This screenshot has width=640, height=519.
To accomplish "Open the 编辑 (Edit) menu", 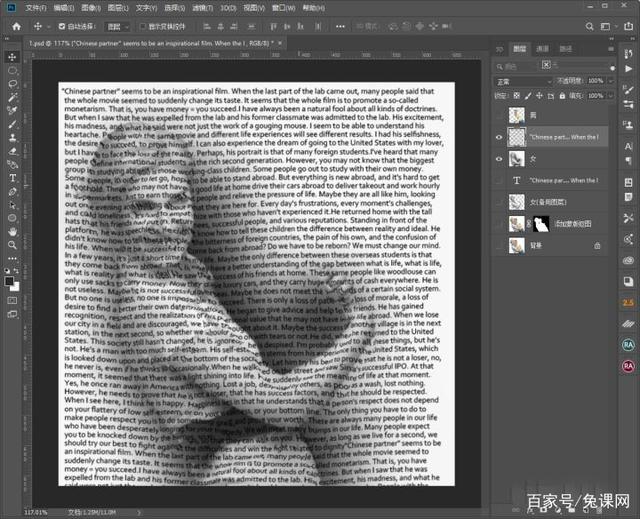I will (64, 8).
